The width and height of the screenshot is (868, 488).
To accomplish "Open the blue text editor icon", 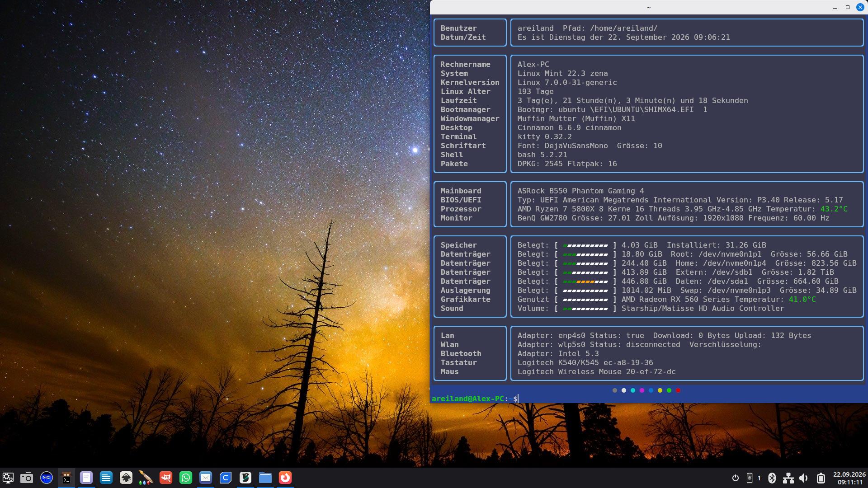I will [106, 478].
